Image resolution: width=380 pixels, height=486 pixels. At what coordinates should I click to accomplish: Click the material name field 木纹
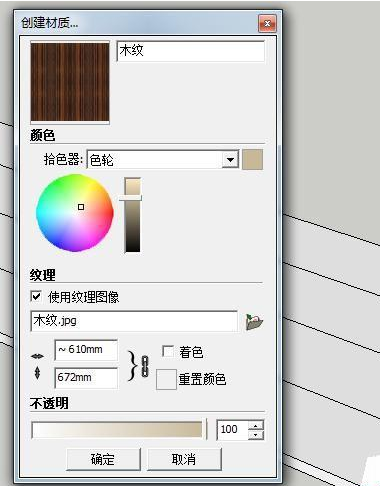pos(191,51)
